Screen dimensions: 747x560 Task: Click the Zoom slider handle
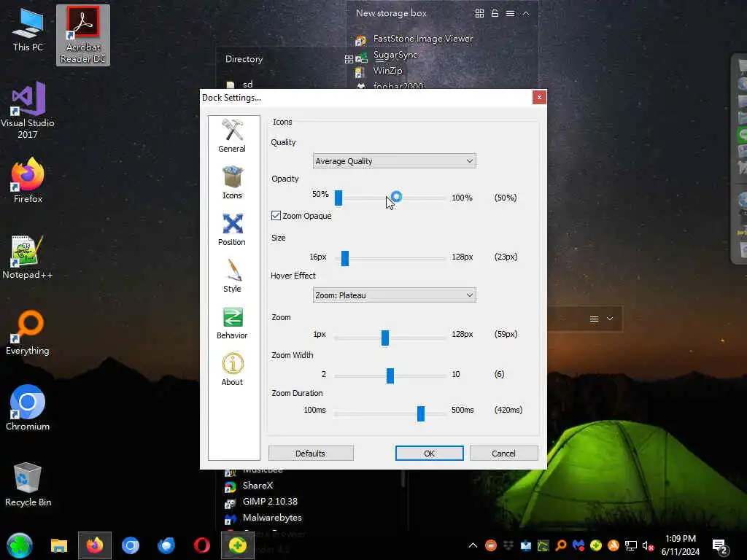(385, 338)
